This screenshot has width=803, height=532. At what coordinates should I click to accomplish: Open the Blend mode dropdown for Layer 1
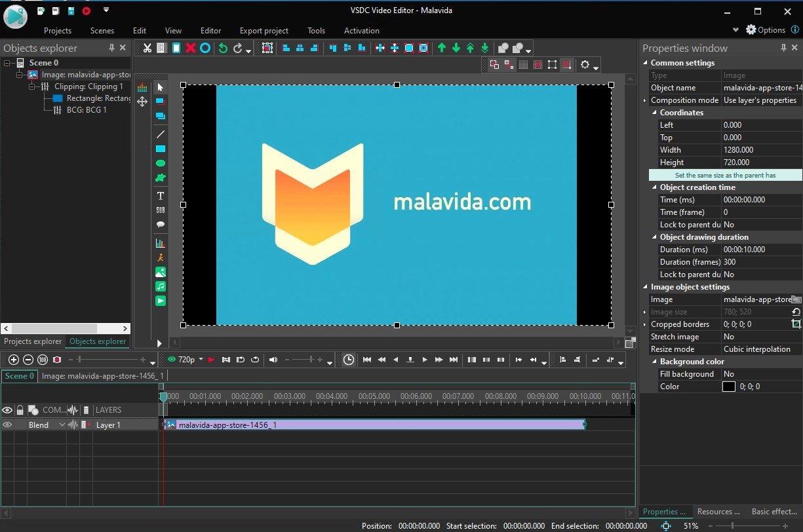pyautogui.click(x=62, y=425)
